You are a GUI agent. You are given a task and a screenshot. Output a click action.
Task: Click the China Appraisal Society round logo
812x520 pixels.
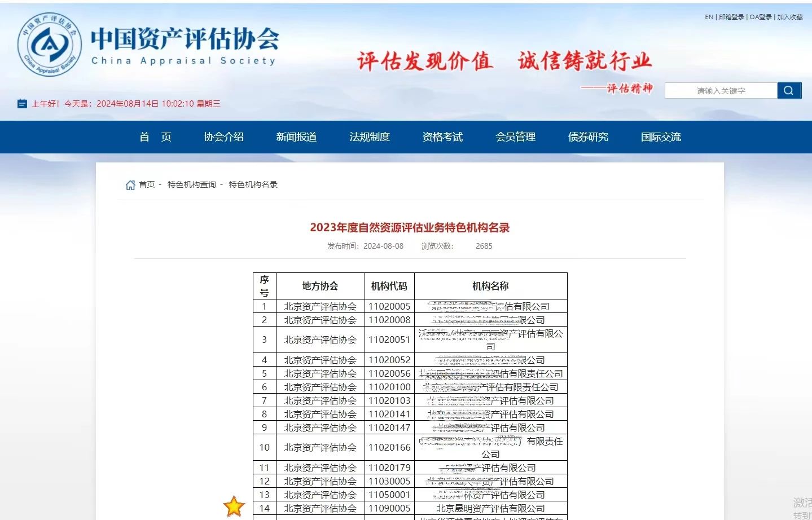(50, 45)
